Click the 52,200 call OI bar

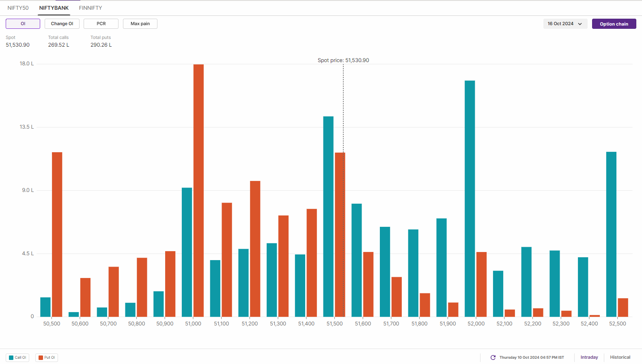(526, 282)
